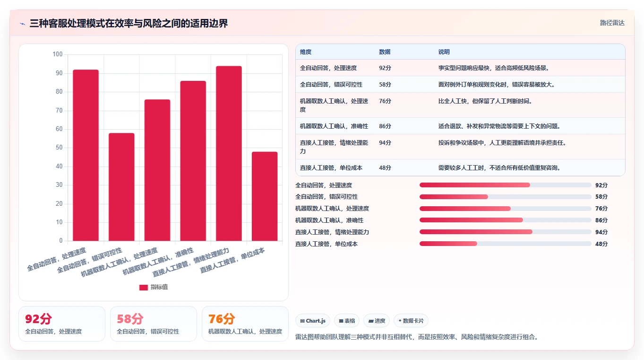Click the shortest chart bar, value 48
644x360 pixels.
pos(265,196)
